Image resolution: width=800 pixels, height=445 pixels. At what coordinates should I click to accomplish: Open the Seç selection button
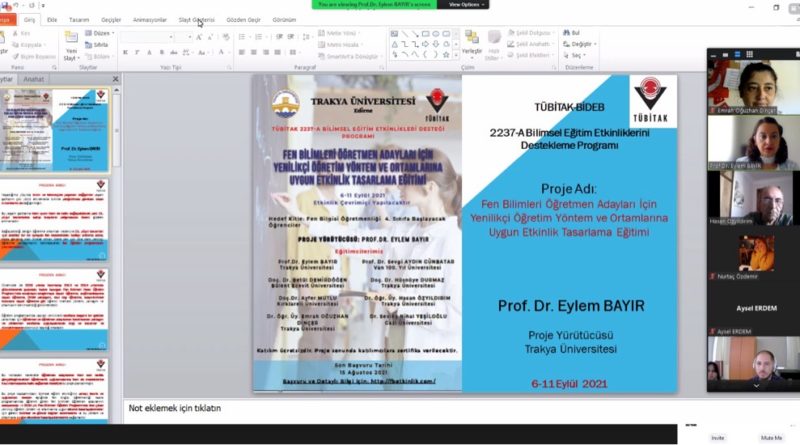575,55
